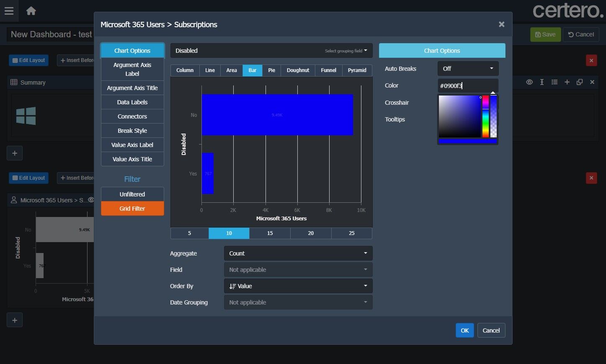Click the plus icon in Summary panel header
This screenshot has height=364, width=606.
[567, 82]
